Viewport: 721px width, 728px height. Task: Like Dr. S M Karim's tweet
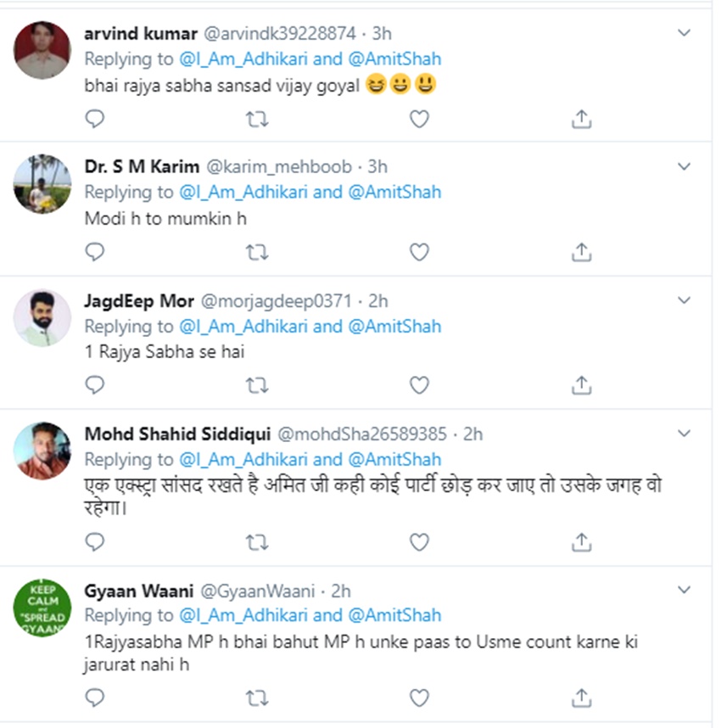tap(419, 252)
